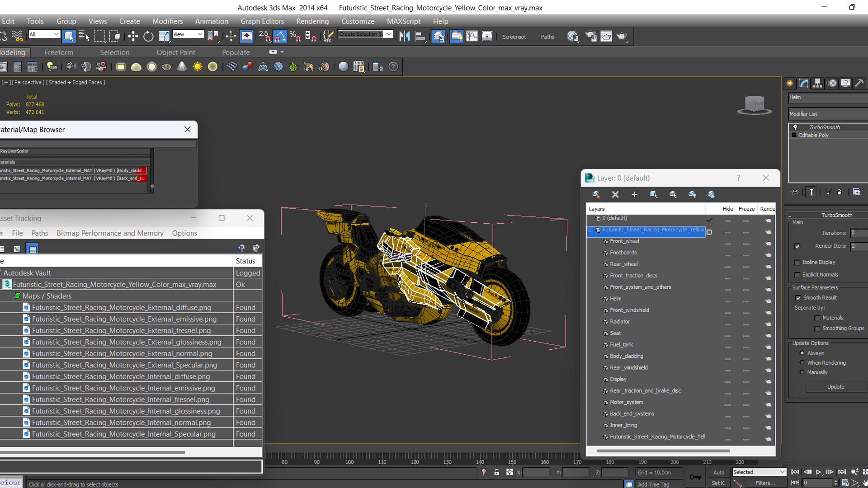This screenshot has height=488, width=868.
Task: Toggle Isoline Display checkbox
Action: [797, 263]
